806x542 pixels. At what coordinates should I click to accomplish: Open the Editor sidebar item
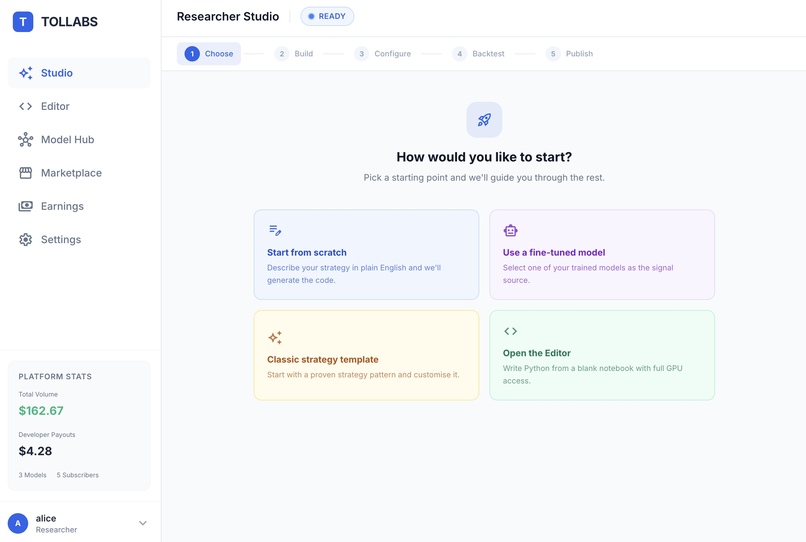click(79, 106)
